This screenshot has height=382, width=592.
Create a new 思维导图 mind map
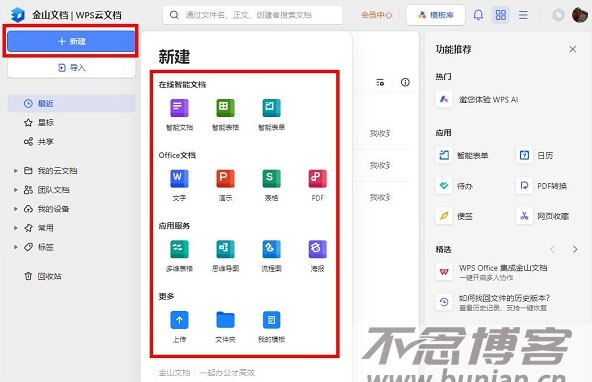pos(225,256)
